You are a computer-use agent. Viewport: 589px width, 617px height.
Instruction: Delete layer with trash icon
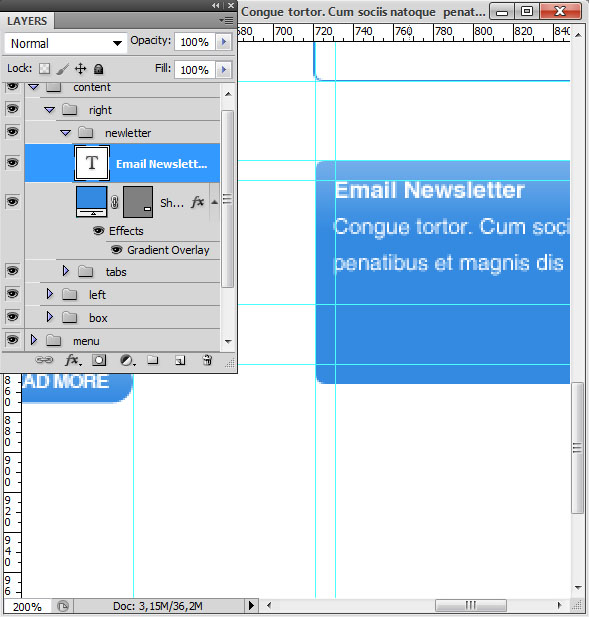click(x=207, y=360)
